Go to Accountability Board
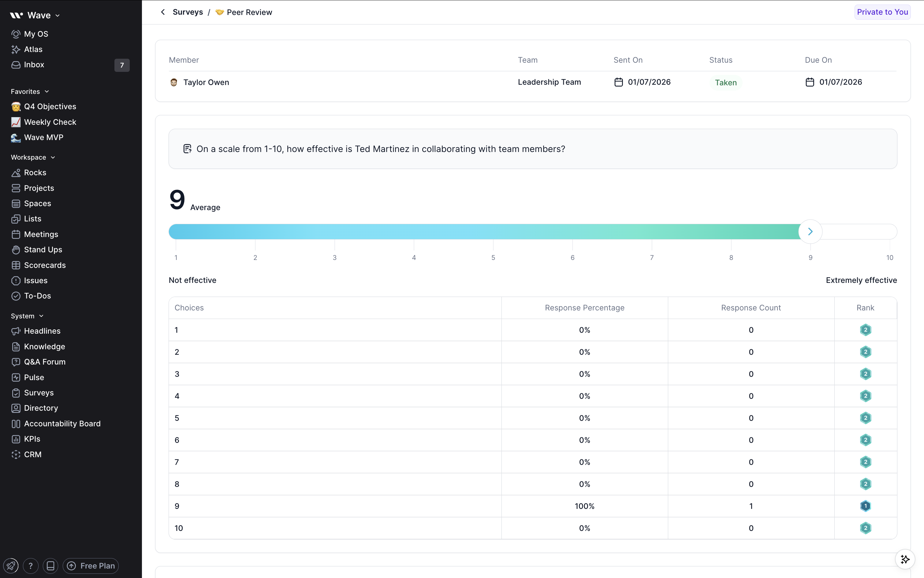The image size is (924, 578). click(62, 424)
